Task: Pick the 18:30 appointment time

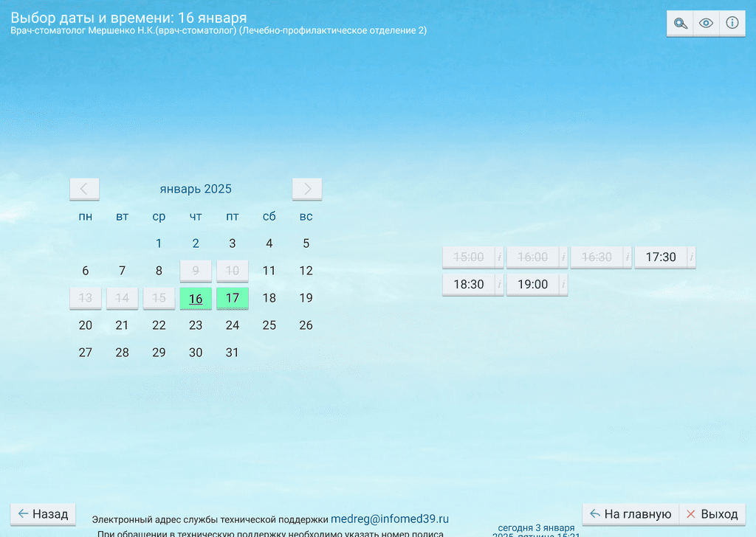Action: click(x=468, y=285)
